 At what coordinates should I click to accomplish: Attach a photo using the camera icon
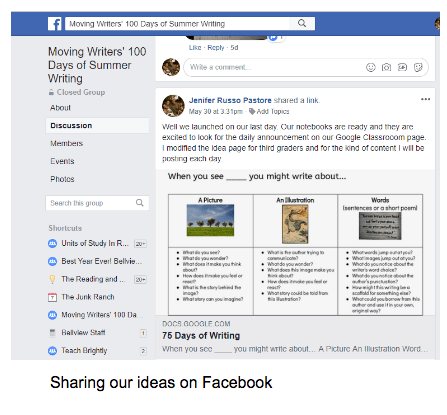(x=386, y=67)
